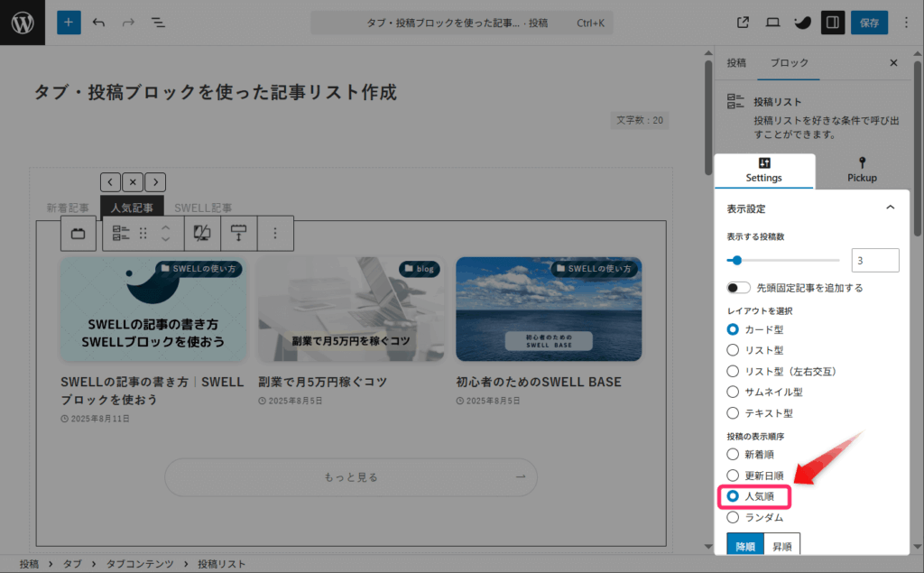Open the block toolbar more options
924x573 pixels.
click(275, 234)
